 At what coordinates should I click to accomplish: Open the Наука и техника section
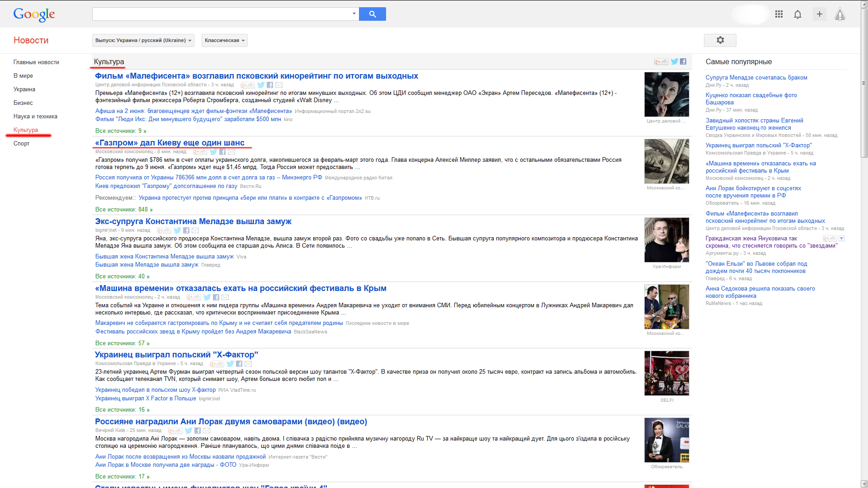pyautogui.click(x=35, y=117)
